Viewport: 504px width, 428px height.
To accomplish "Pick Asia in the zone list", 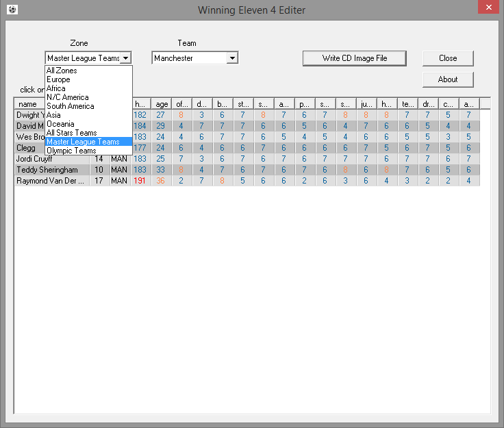I will pyautogui.click(x=89, y=115).
